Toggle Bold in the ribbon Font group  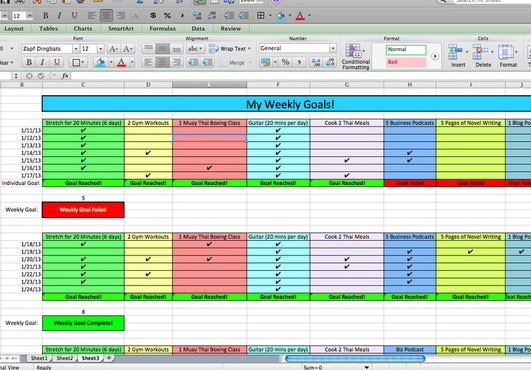point(29,62)
